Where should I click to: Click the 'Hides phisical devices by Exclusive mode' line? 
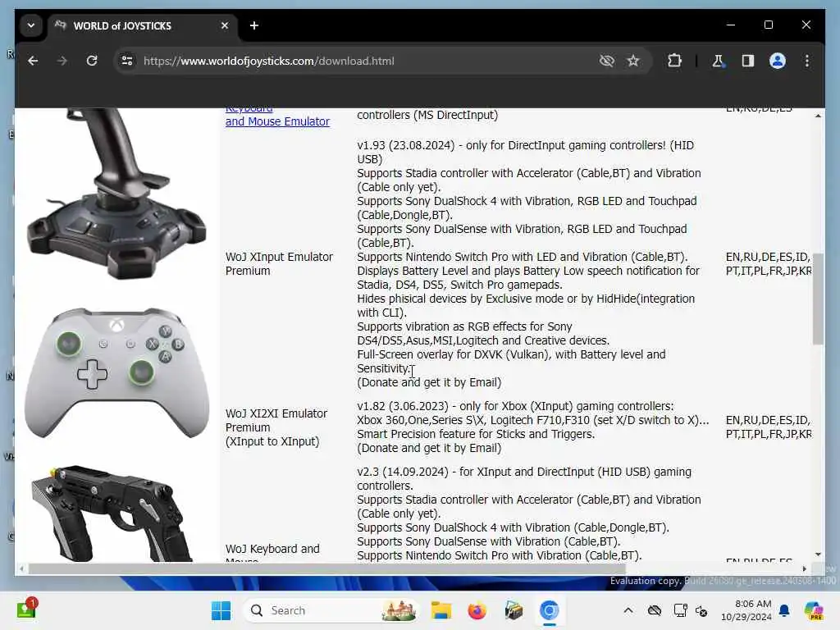pos(526,305)
